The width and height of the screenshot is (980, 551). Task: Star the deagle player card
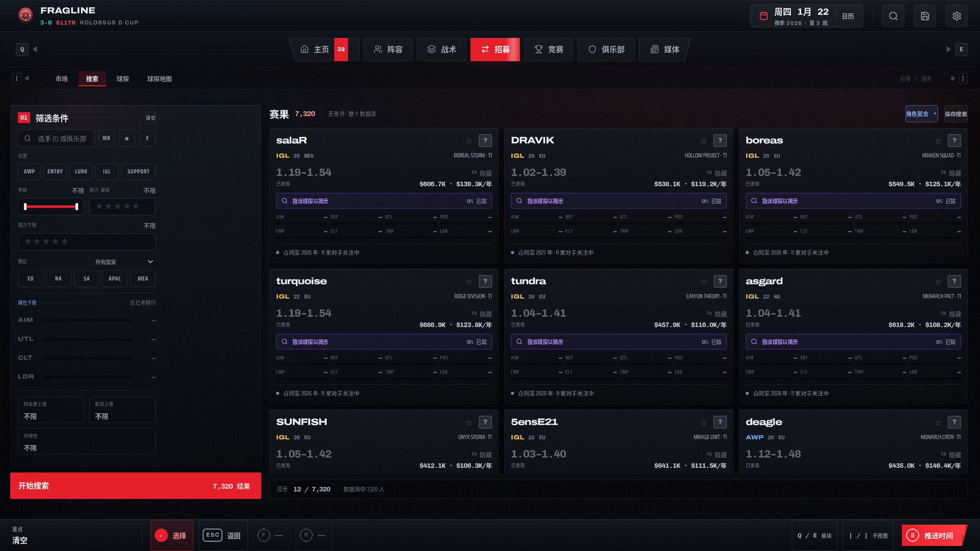click(x=938, y=422)
